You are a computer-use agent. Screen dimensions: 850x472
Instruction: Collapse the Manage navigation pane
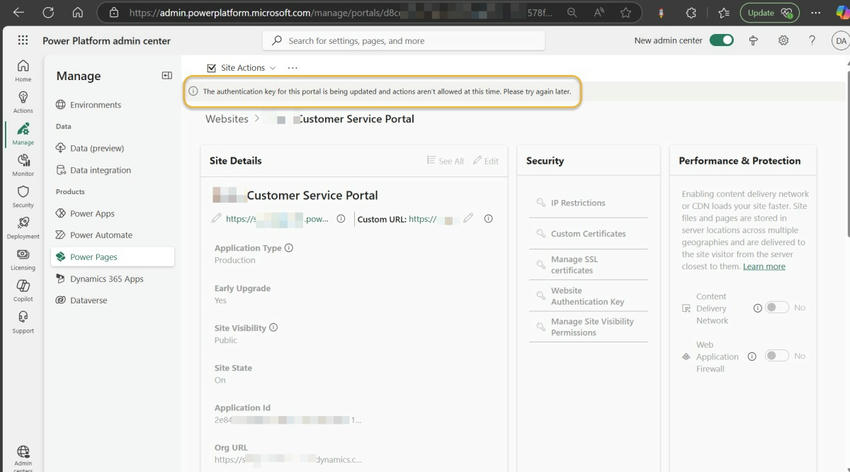point(167,76)
